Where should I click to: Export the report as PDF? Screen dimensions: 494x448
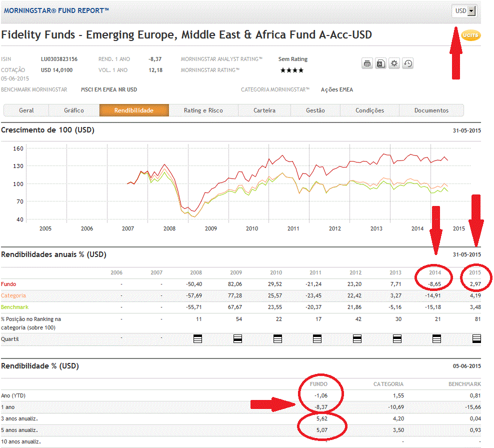tap(380, 63)
